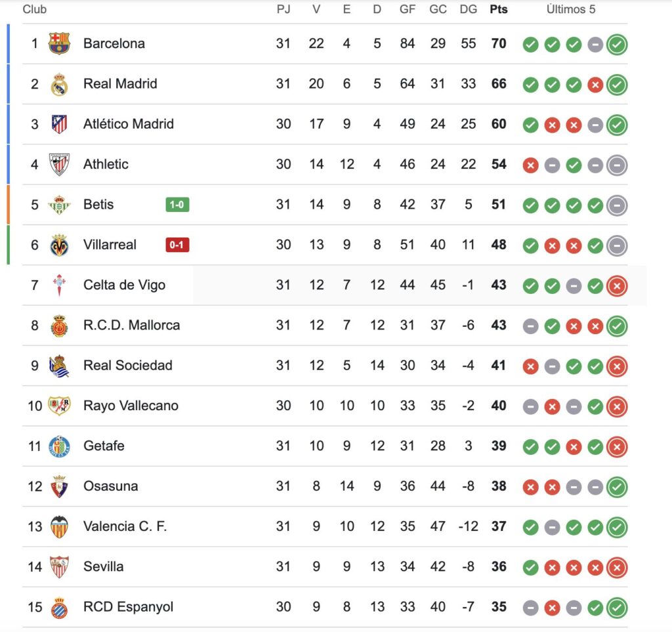Open the Celta de Vigo crest
The width and height of the screenshot is (672, 632).
(x=59, y=285)
